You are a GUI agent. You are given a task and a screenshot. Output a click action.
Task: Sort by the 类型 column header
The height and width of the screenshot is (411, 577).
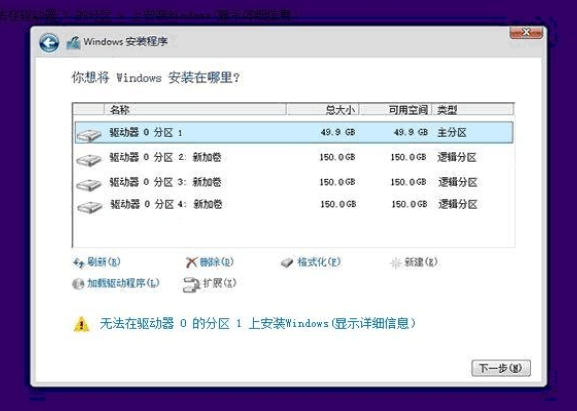click(x=472, y=109)
